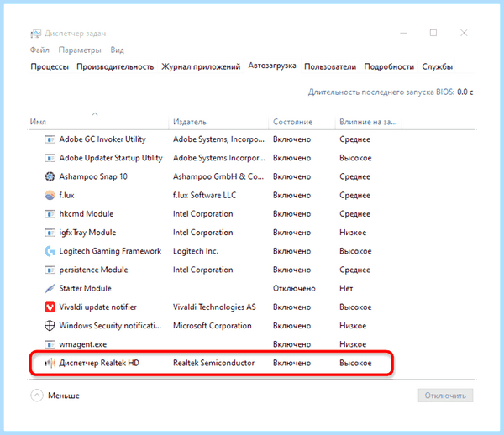This screenshot has width=504, height=435.
Task: Select the Logitech Gaming Framework entry
Action: tap(110, 251)
